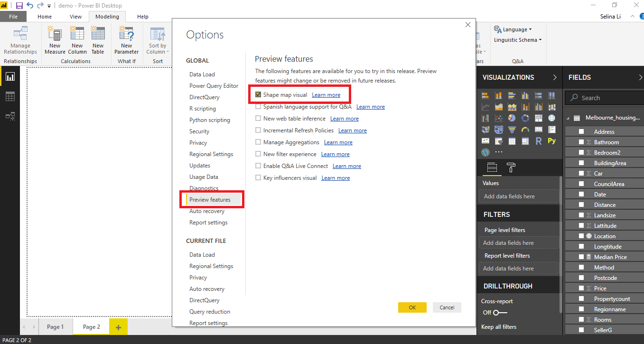Select the Python visual icon
Viewport: 644px width, 344px height.
[552, 140]
